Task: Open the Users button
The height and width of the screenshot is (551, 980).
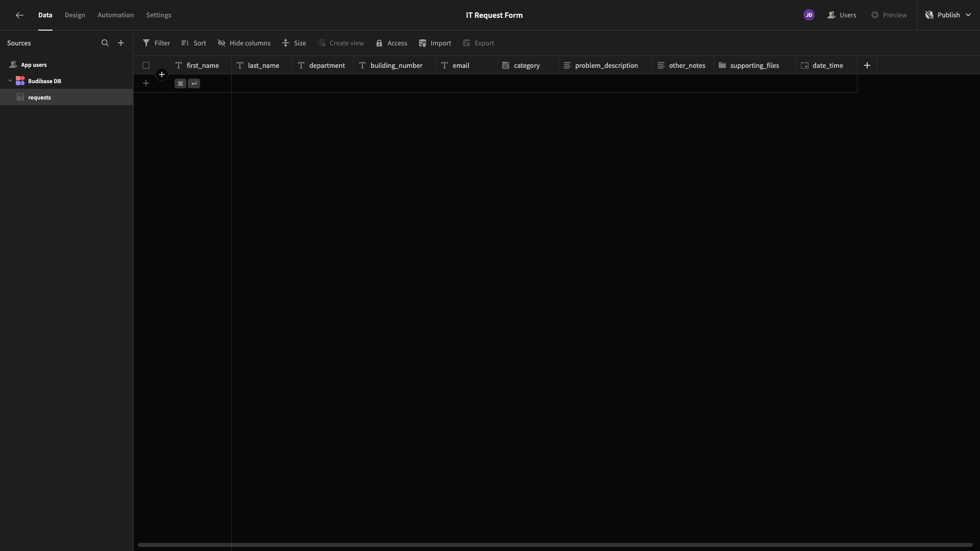Action: [x=842, y=15]
